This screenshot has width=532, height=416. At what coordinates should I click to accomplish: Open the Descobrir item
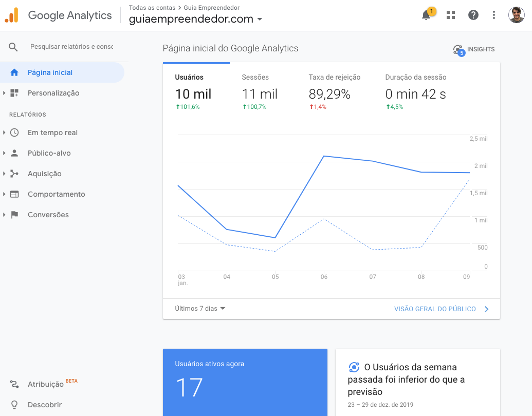45,405
